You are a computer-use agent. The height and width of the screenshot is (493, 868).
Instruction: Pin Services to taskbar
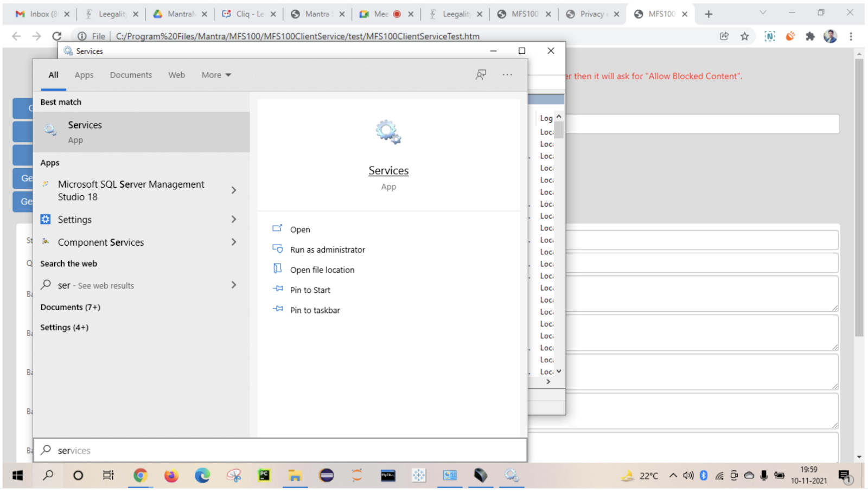(x=315, y=310)
